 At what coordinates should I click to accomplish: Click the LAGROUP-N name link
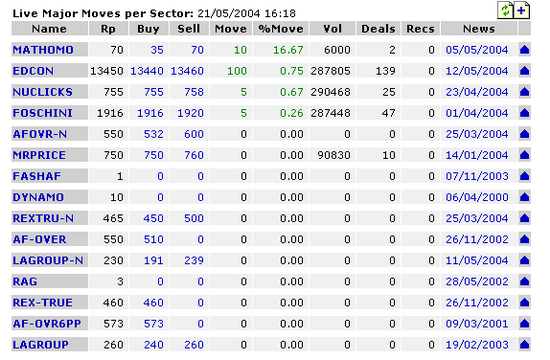tap(48, 260)
